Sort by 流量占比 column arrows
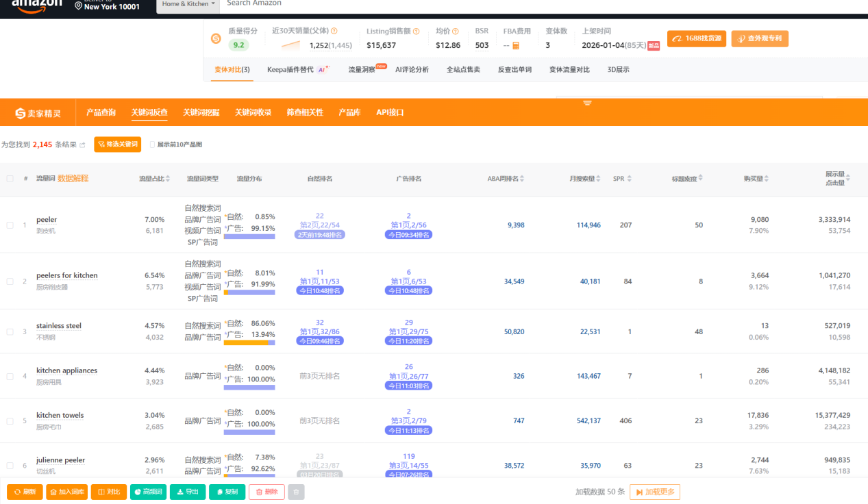 pyautogui.click(x=169, y=179)
